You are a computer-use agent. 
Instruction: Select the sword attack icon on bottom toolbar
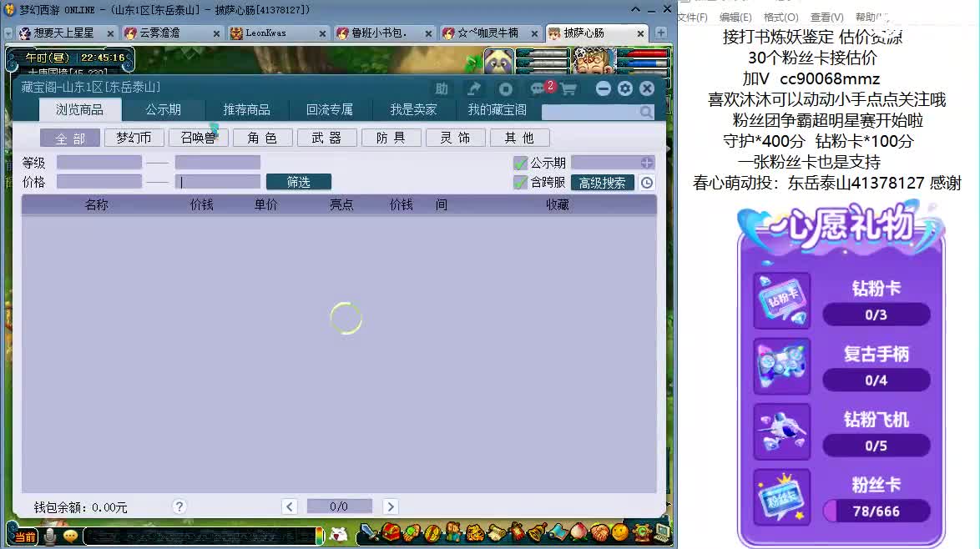tap(367, 532)
